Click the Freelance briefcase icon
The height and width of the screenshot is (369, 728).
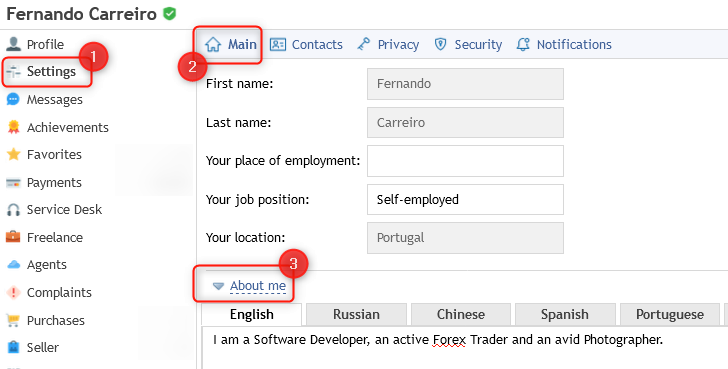13,237
